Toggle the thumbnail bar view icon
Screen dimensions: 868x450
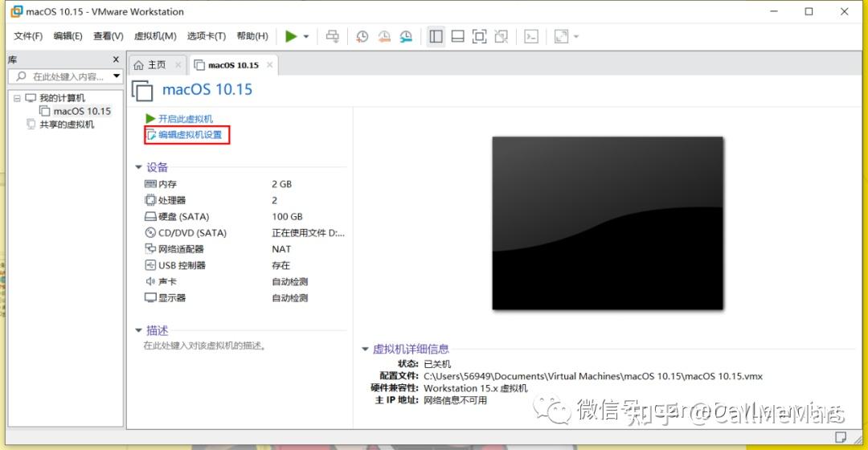458,36
